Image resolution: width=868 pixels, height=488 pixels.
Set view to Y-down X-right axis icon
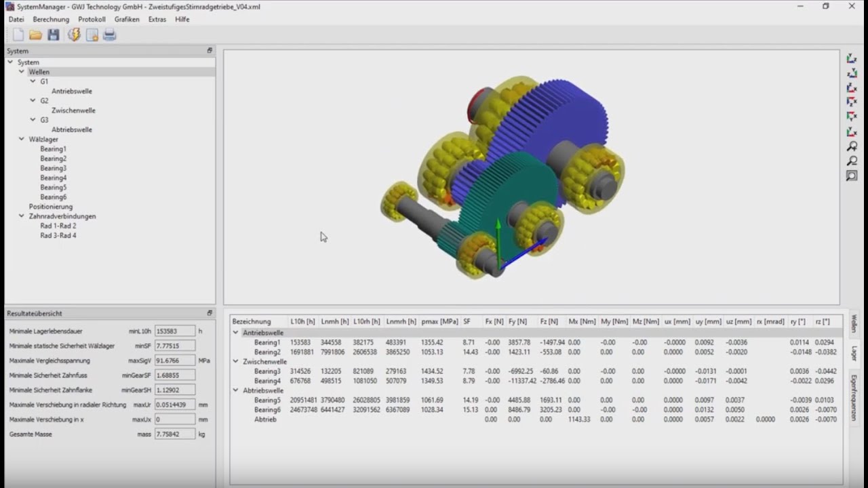click(852, 117)
